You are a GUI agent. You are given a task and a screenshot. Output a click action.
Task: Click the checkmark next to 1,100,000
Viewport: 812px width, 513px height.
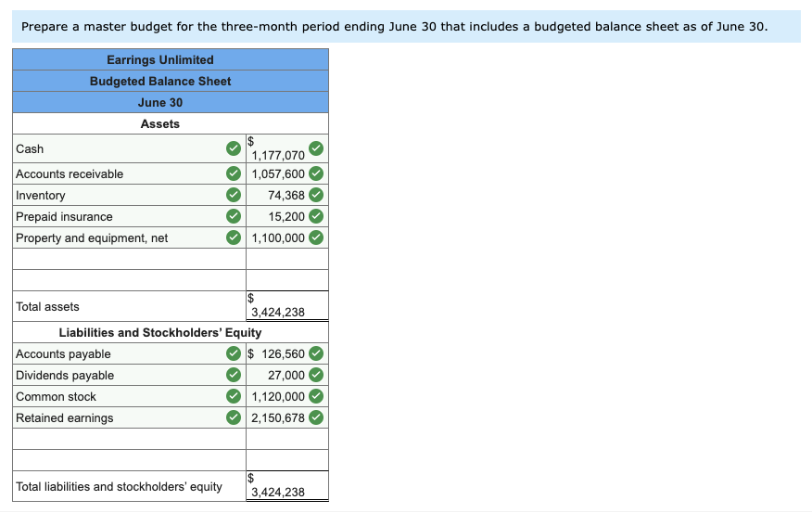coord(316,237)
